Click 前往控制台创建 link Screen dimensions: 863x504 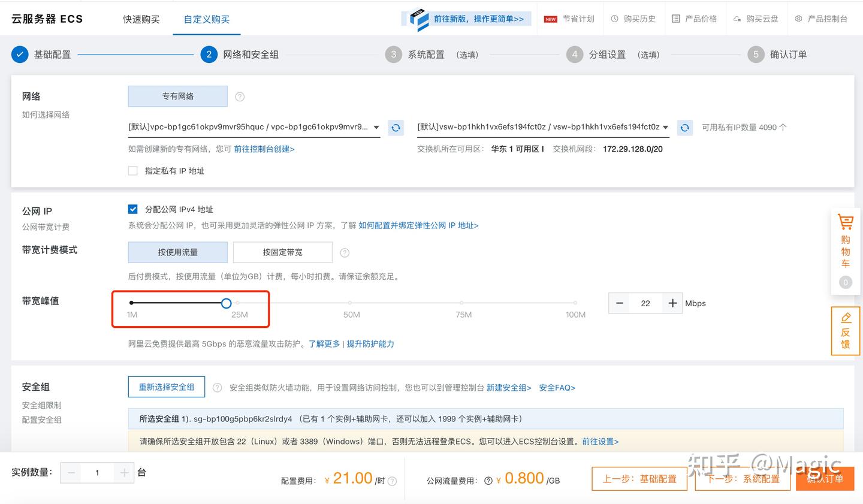coord(264,149)
